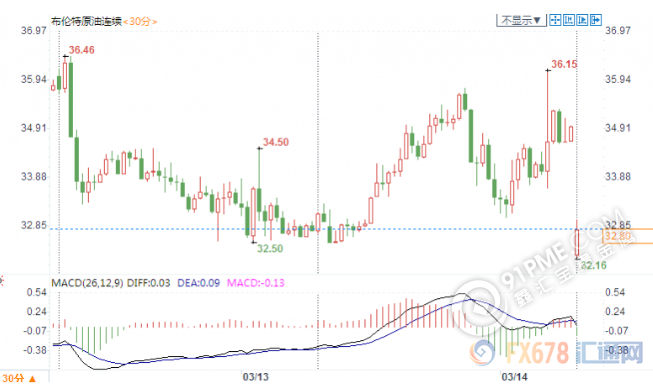Select the MACD:-0.13 value label
Viewport: 653px width, 392px height.
pyautogui.click(x=256, y=283)
